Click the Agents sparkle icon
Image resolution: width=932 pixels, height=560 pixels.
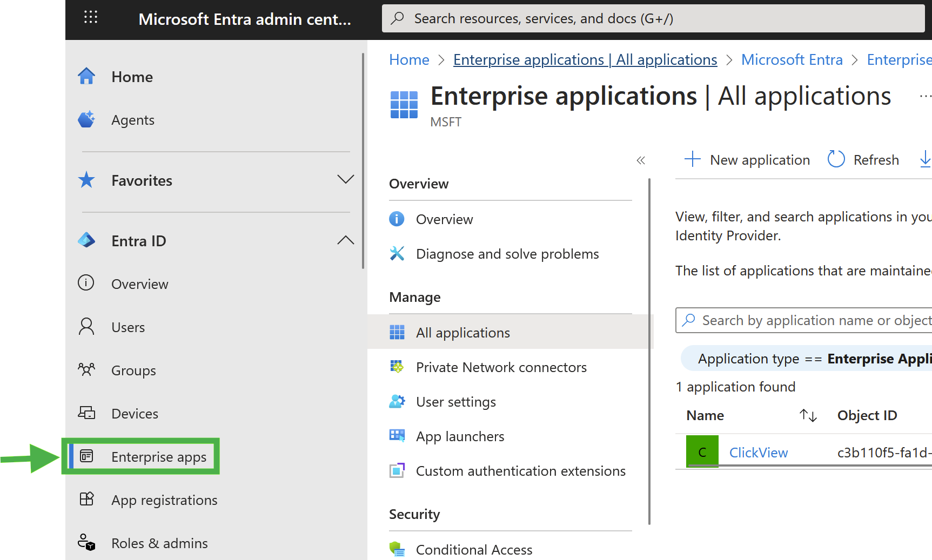(86, 119)
